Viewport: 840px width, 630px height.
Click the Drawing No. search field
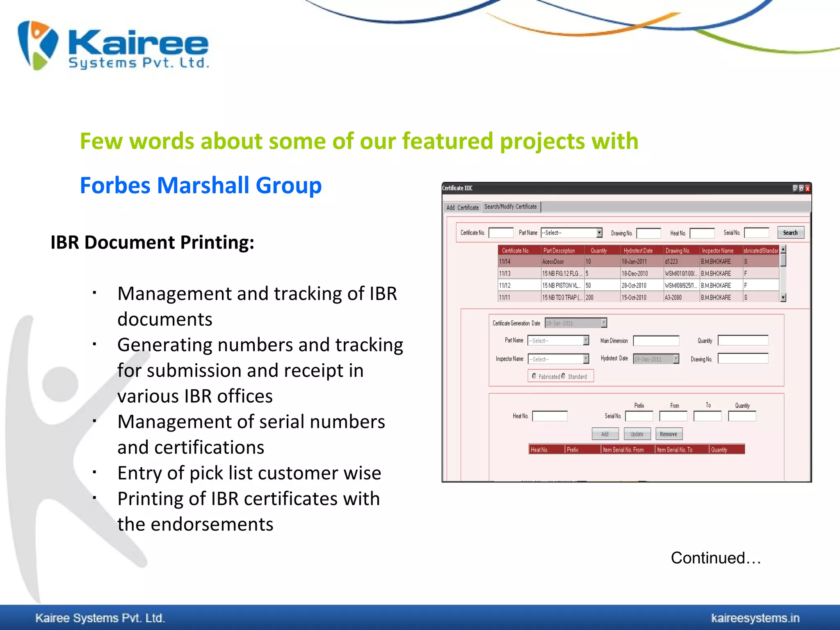pos(648,233)
